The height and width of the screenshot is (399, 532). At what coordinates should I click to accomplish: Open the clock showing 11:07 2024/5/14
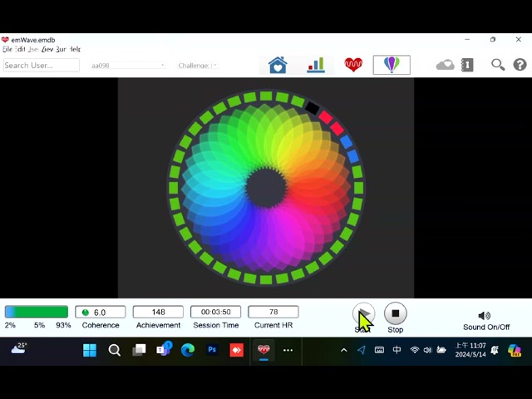[x=470, y=350]
